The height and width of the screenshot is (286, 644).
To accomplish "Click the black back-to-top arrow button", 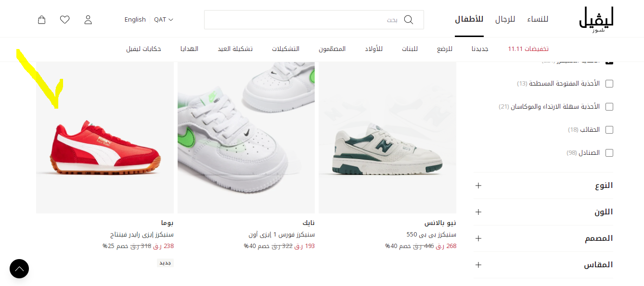I will [19, 269].
